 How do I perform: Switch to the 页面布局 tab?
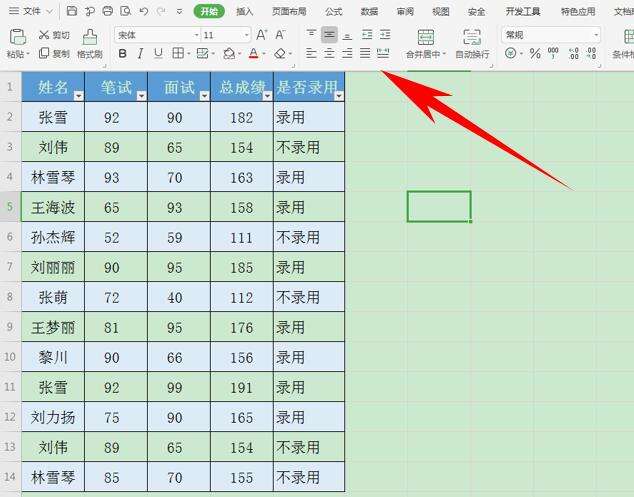[x=289, y=12]
